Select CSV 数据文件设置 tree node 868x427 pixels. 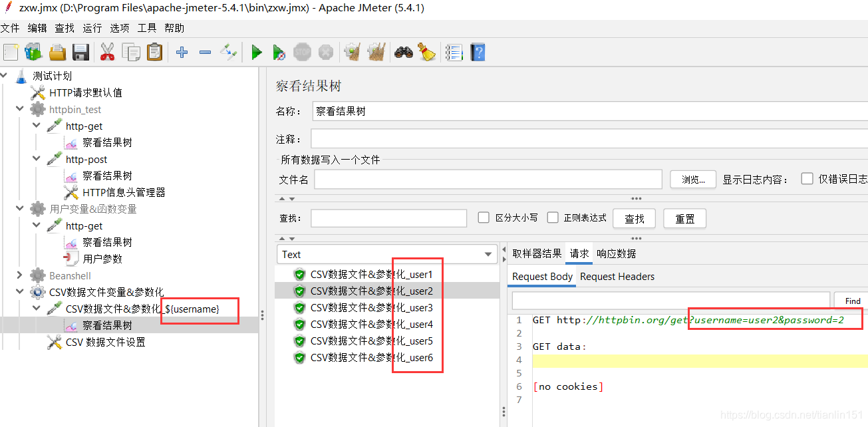point(105,342)
